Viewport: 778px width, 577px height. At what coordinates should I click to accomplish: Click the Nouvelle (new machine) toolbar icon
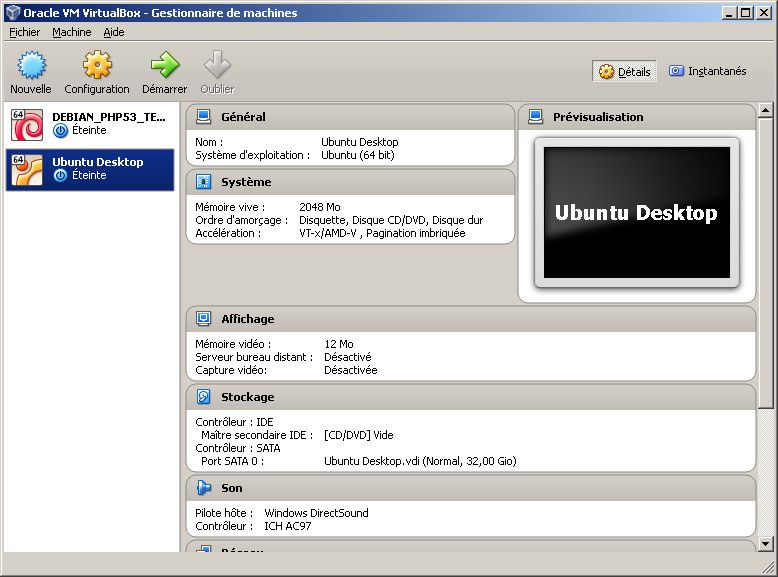[31, 65]
